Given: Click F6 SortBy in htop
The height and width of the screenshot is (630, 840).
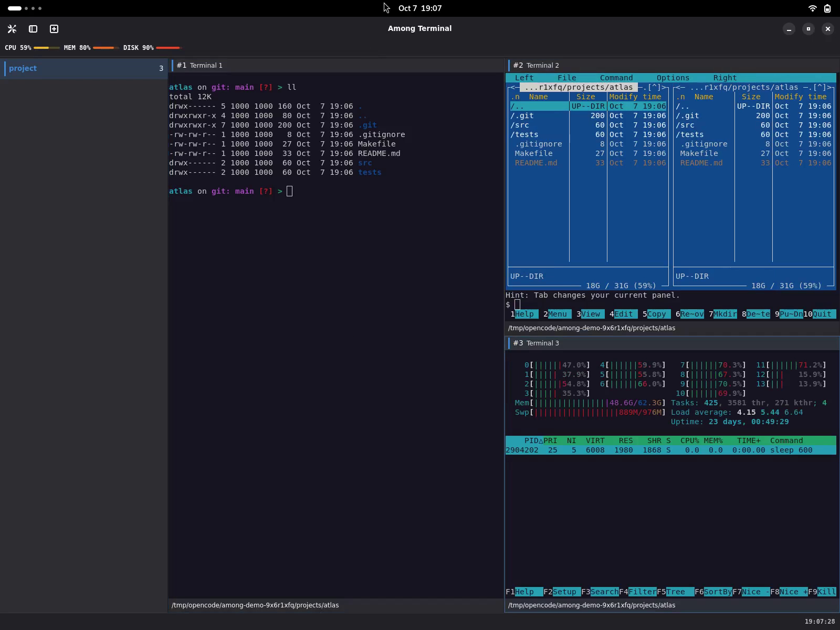Looking at the screenshot, I should tap(713, 592).
